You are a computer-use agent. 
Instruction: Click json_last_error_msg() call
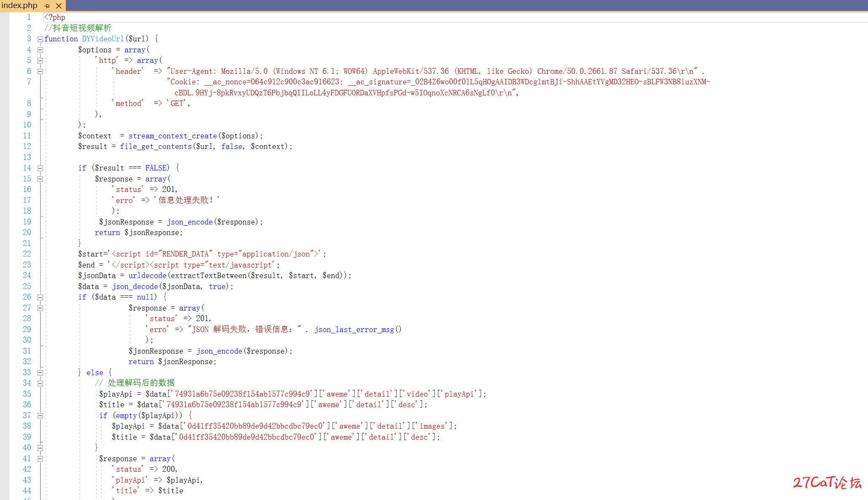[358, 330]
